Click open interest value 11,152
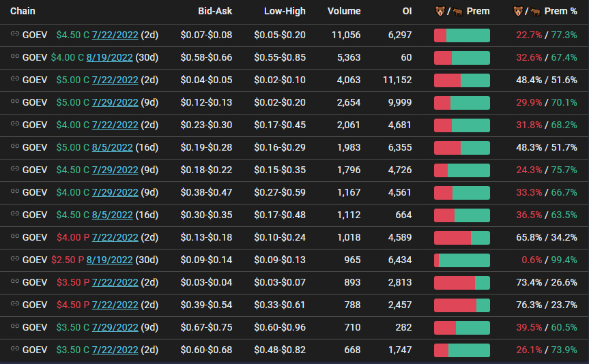Viewport: 589px width, 364px height. [x=397, y=80]
